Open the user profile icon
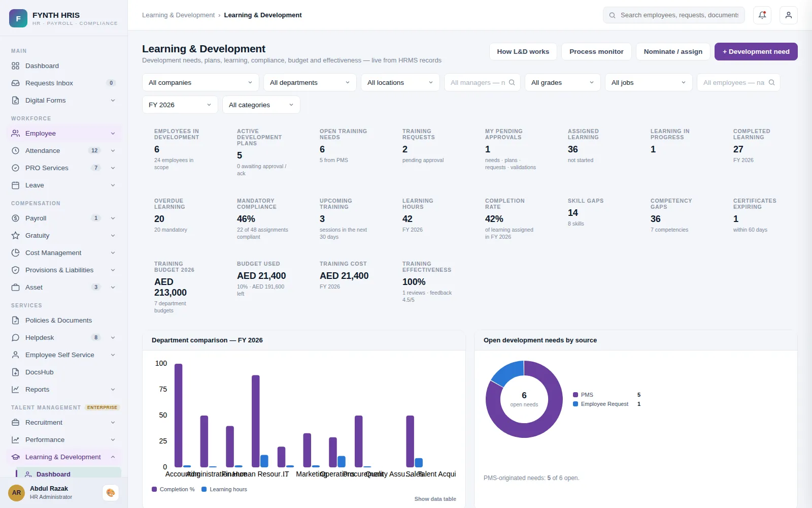The width and height of the screenshot is (812, 508). point(789,15)
